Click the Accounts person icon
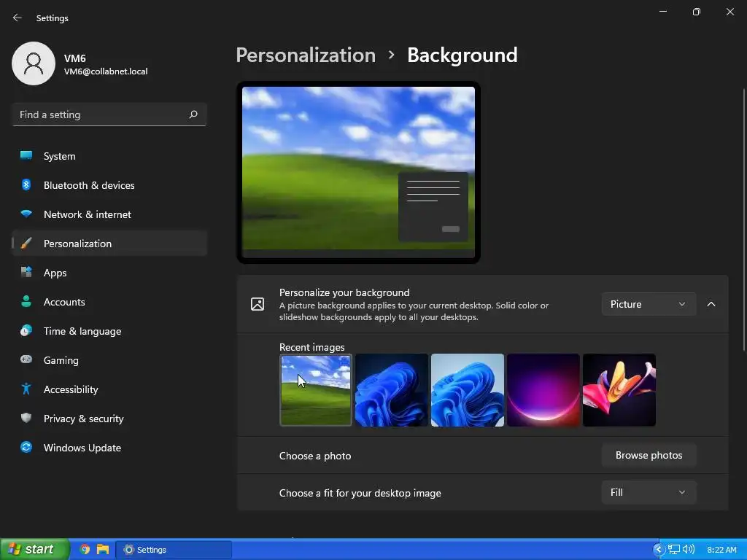The image size is (747, 560). tap(26, 301)
